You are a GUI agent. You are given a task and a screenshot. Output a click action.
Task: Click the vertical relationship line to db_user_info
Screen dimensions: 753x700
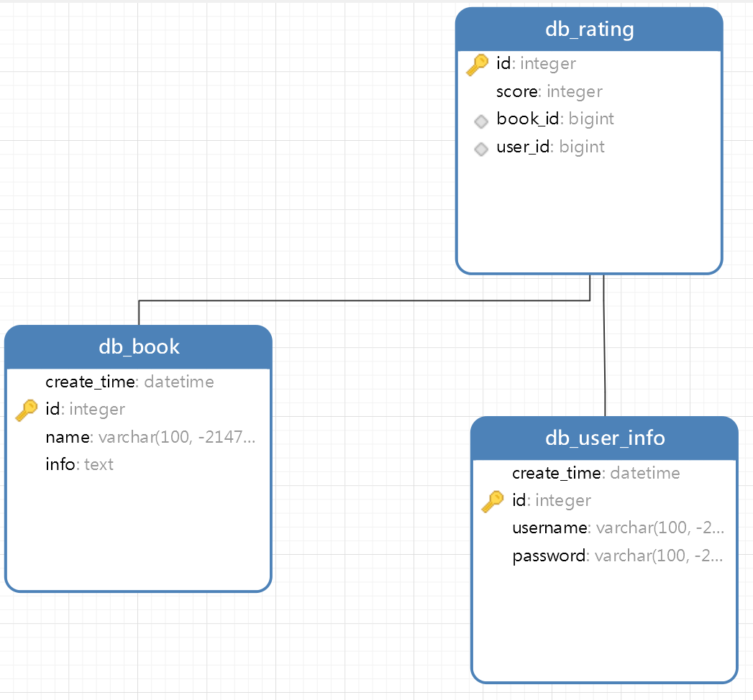(604, 346)
